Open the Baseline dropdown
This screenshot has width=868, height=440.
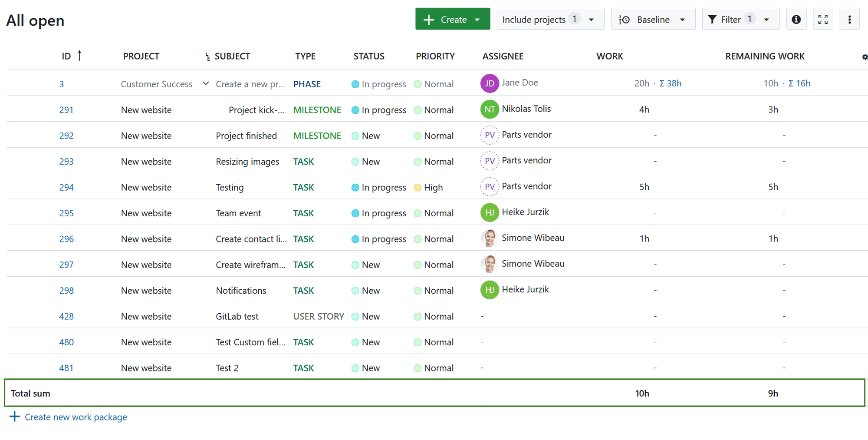(x=683, y=19)
